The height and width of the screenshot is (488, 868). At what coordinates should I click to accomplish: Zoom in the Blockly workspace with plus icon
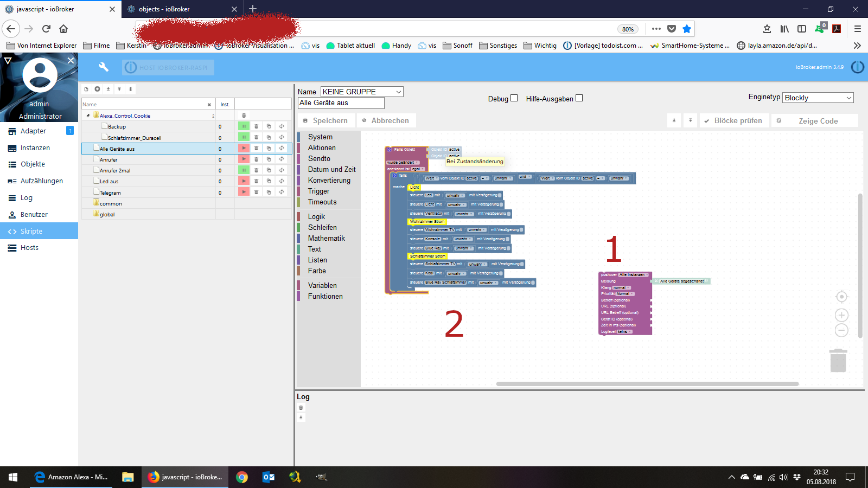point(841,315)
